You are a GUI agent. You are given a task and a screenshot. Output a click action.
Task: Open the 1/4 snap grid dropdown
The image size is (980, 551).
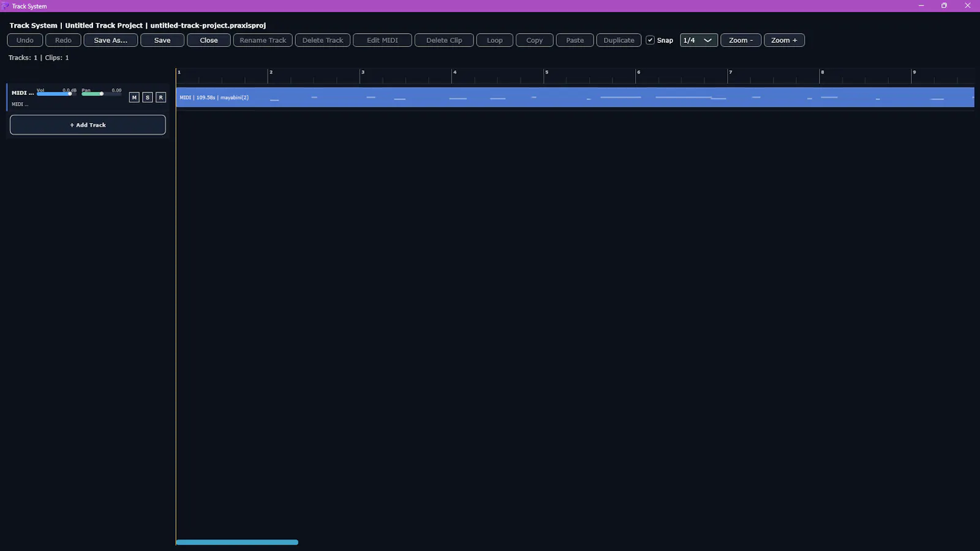(x=699, y=40)
